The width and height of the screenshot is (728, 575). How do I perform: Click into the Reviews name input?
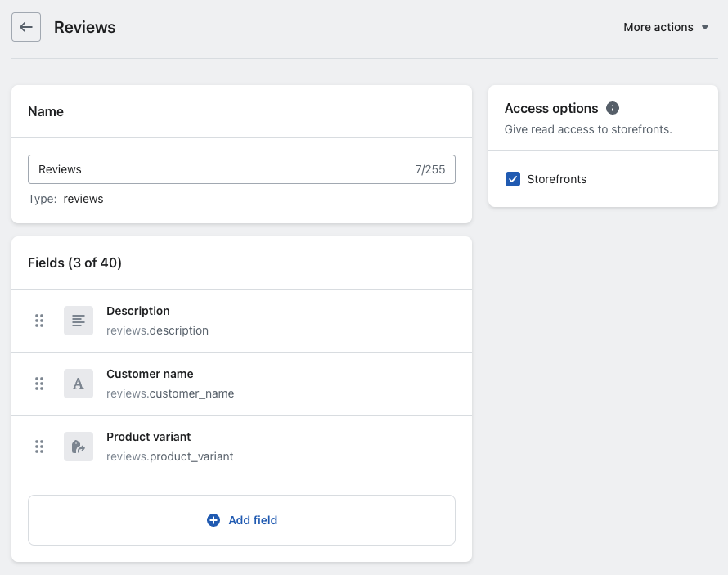pos(221,169)
